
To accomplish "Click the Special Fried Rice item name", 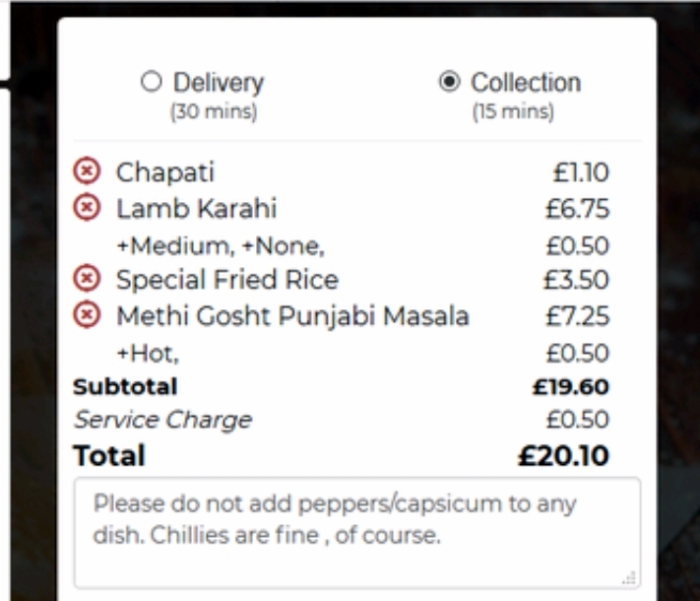I will 227,280.
